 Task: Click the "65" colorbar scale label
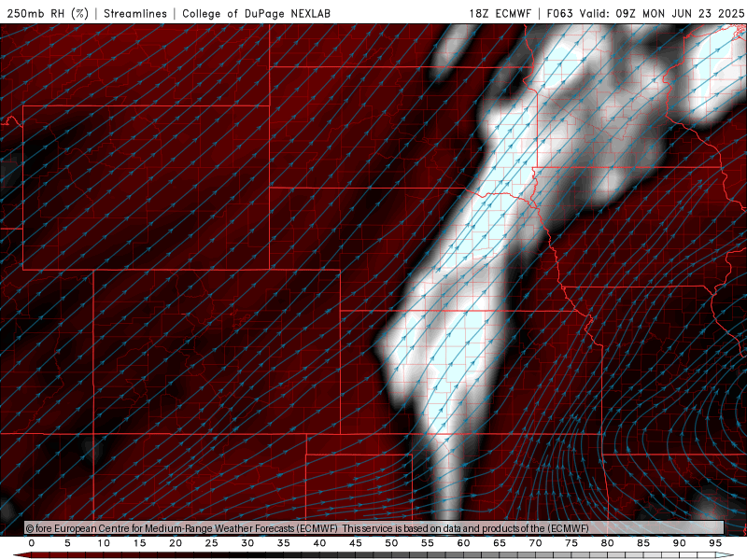click(500, 543)
